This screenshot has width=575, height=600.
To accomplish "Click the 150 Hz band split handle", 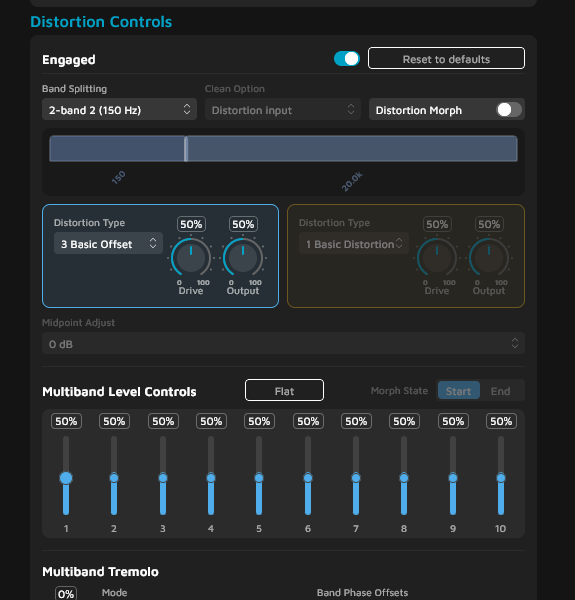I will coord(186,148).
